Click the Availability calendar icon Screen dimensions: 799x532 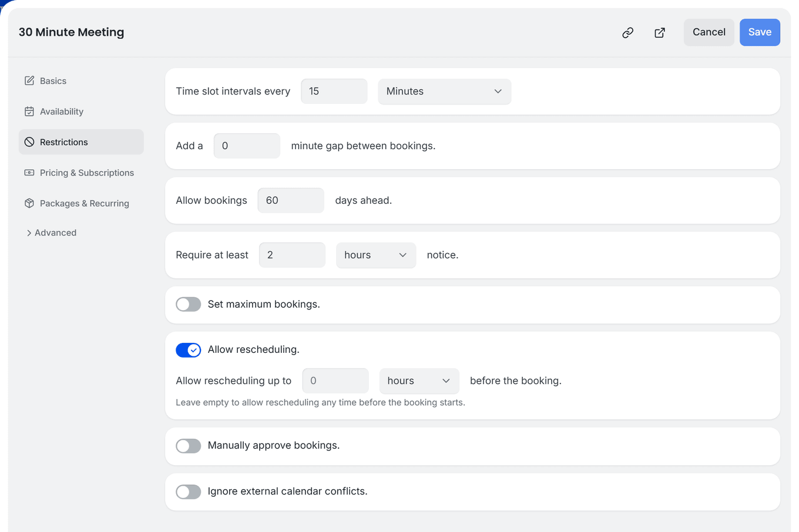(x=29, y=111)
